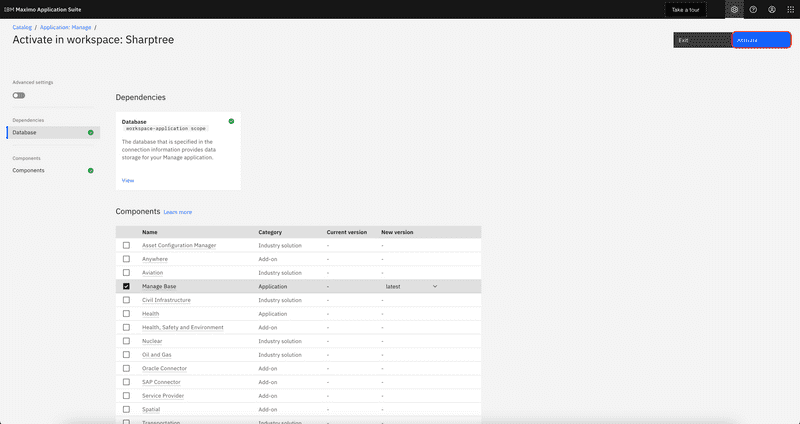The width and height of the screenshot is (800, 424).
Task: Click the IBM Maximo Application Suite title
Action: point(42,10)
